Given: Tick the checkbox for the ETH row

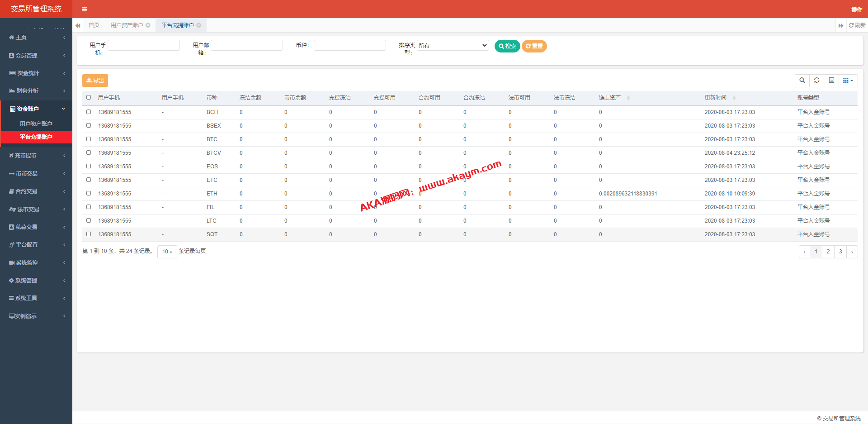Looking at the screenshot, I should point(89,193).
